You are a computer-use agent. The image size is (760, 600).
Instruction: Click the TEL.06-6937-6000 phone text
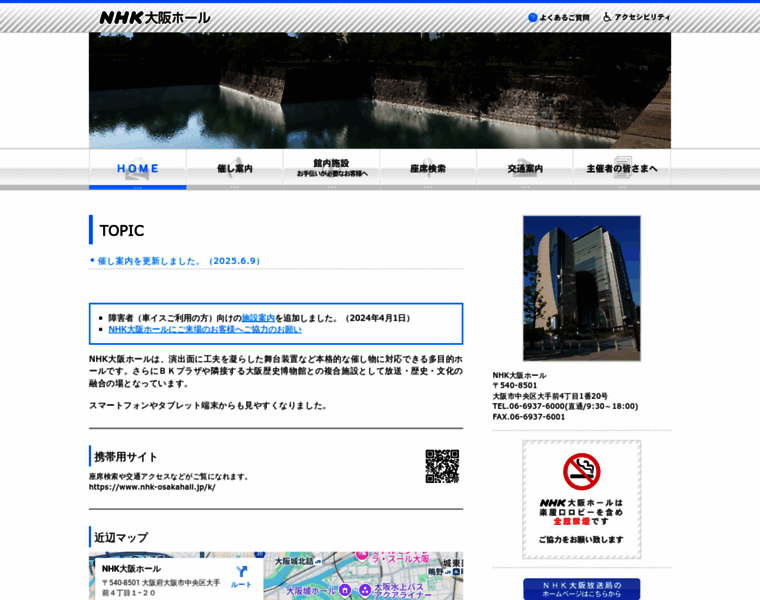click(x=565, y=406)
